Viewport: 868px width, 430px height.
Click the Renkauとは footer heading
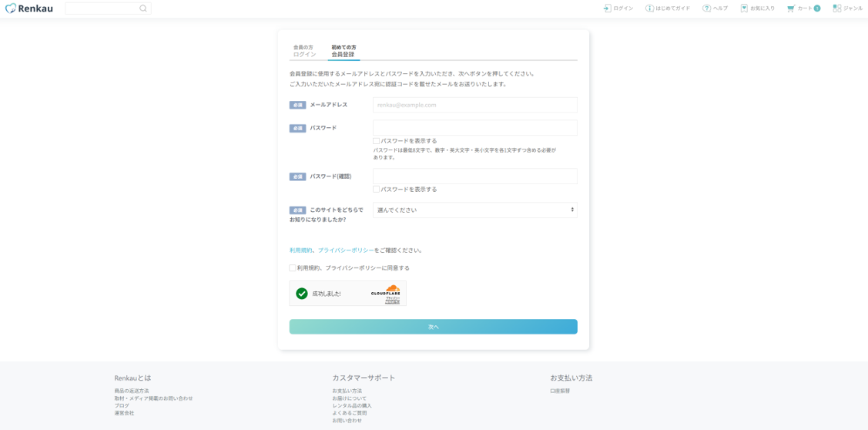[x=132, y=378]
